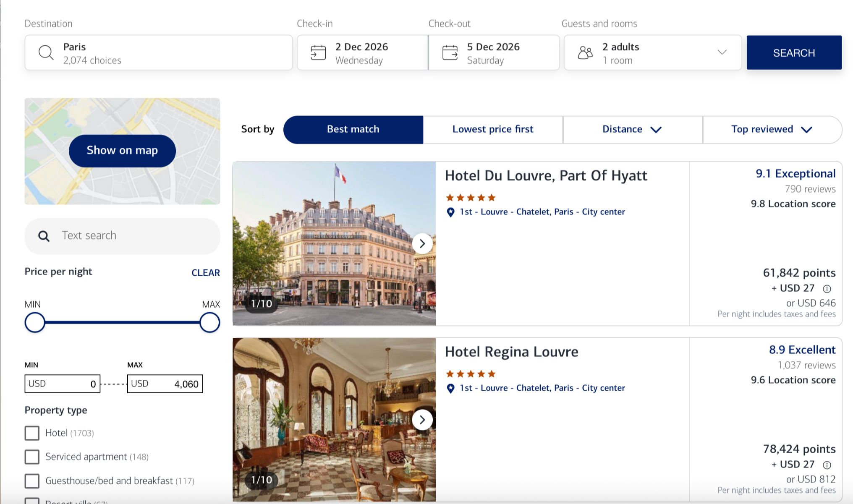
Task: Expand the Guests and rooms dropdown
Action: pyautogui.click(x=722, y=52)
